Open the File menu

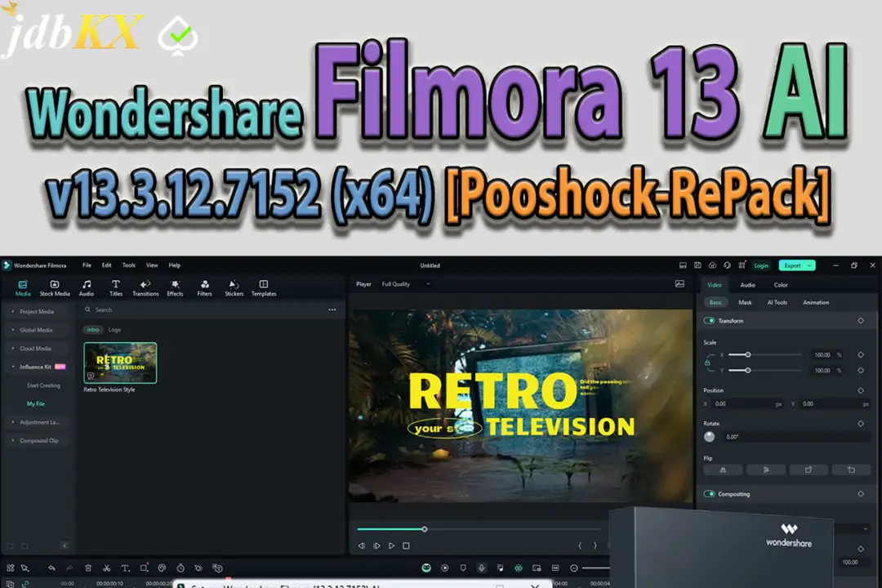87,265
